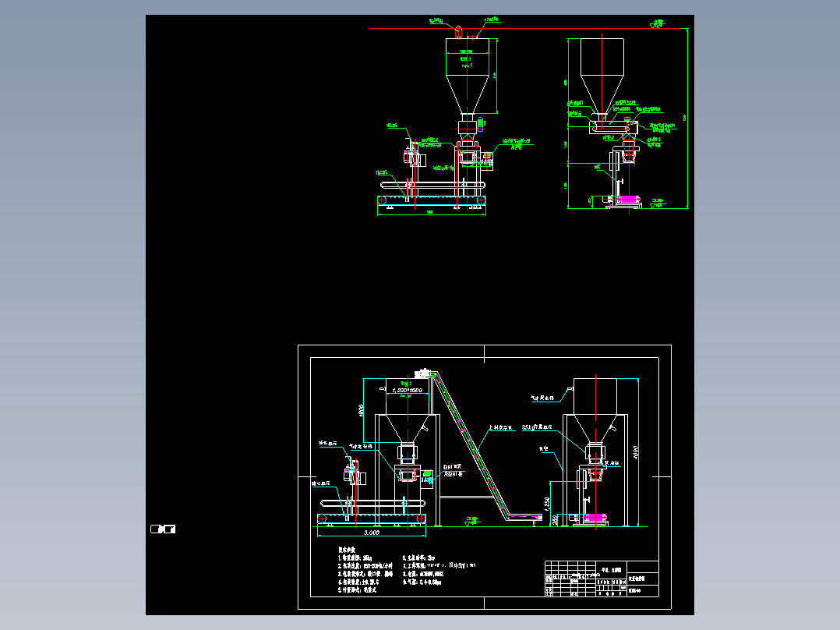
Task: Select the "1,200*1000" hopper dimension text
Action: pos(407,391)
